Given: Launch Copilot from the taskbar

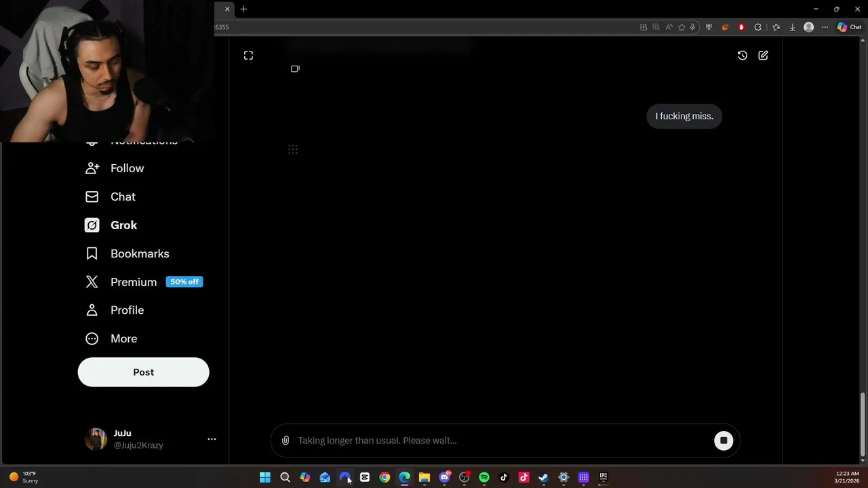Looking at the screenshot, I should pyautogui.click(x=305, y=477).
